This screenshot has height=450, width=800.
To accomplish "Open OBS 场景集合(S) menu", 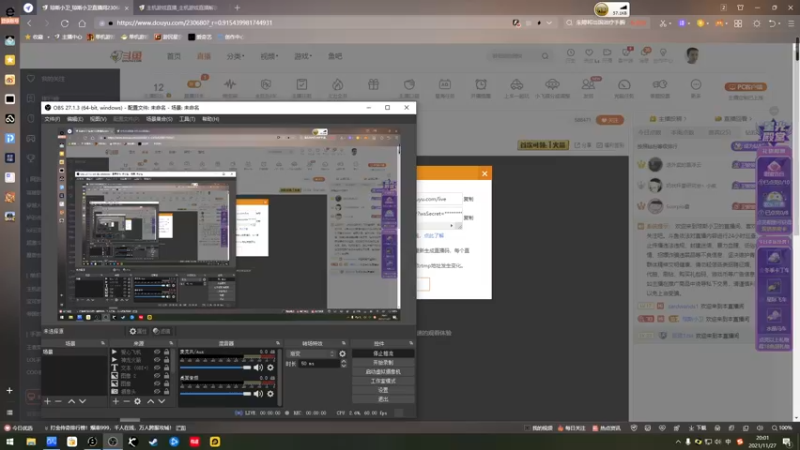I will point(159,119).
